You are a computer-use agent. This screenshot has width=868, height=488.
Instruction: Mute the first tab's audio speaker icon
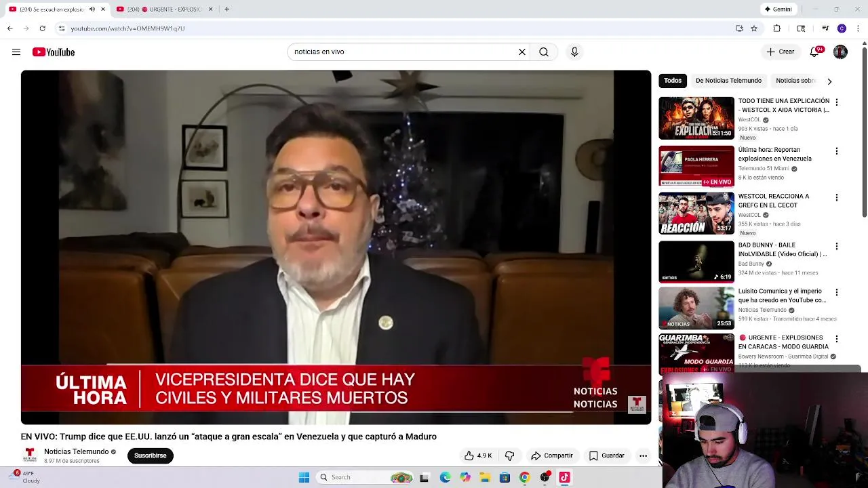(x=92, y=9)
